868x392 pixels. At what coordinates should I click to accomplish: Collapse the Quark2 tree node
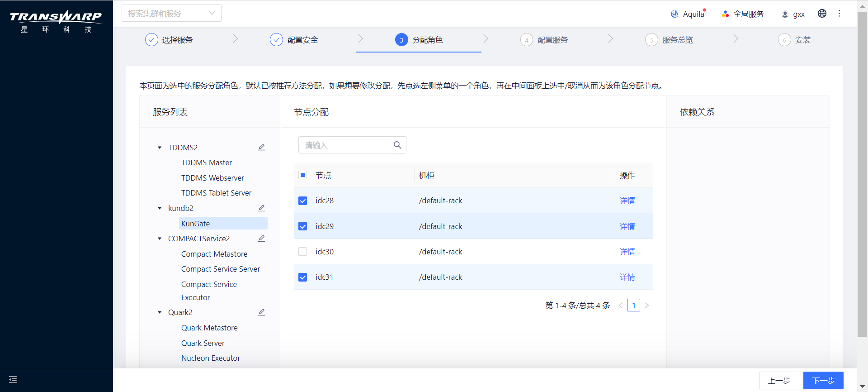click(160, 312)
